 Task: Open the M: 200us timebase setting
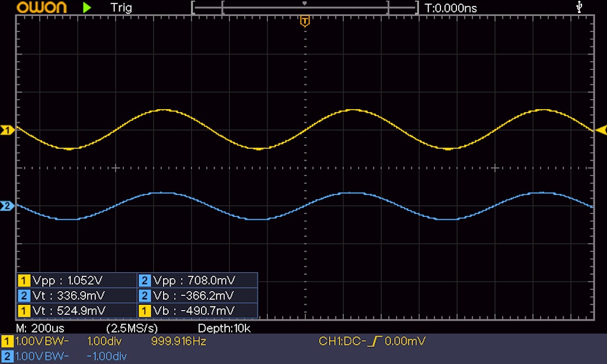coord(40,328)
